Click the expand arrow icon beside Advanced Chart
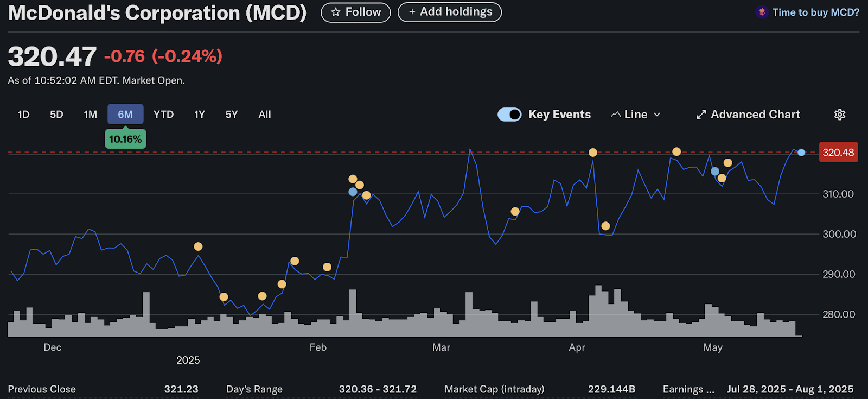This screenshot has height=399, width=868. (x=701, y=115)
